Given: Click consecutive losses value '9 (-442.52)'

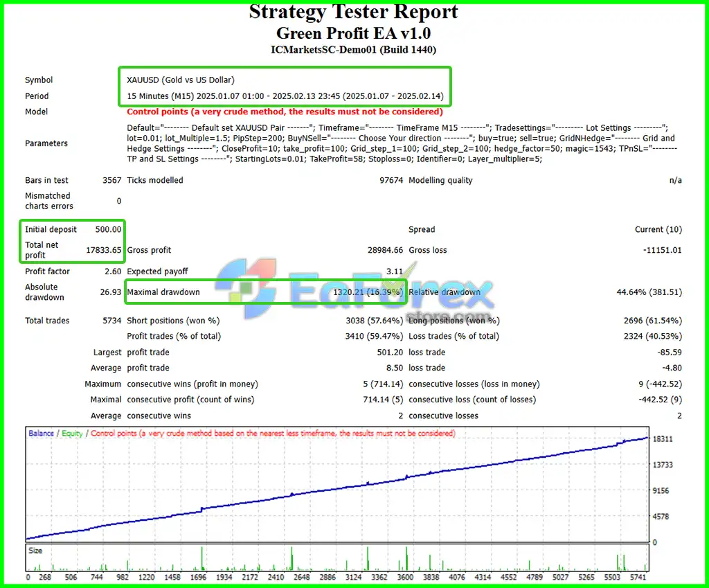Looking at the screenshot, I should (x=660, y=384).
